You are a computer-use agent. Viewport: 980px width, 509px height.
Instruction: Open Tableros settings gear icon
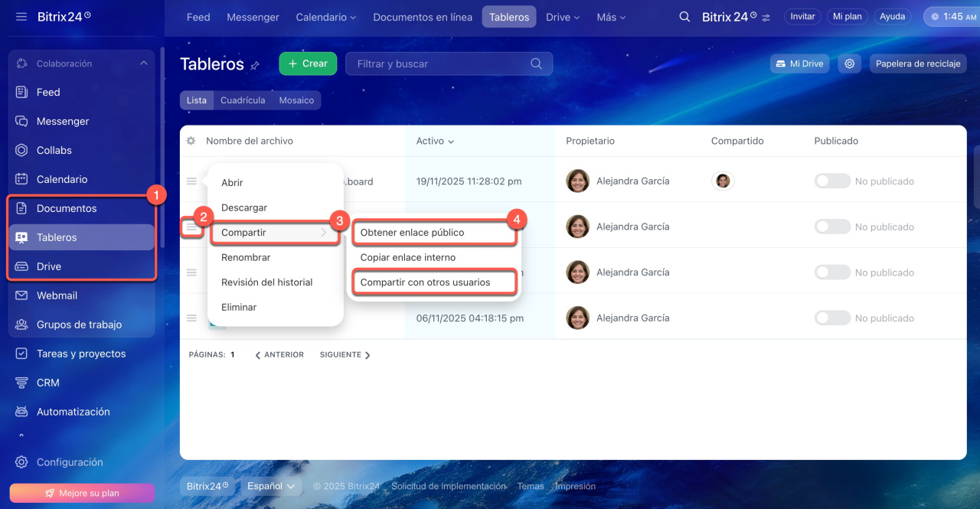pos(849,64)
